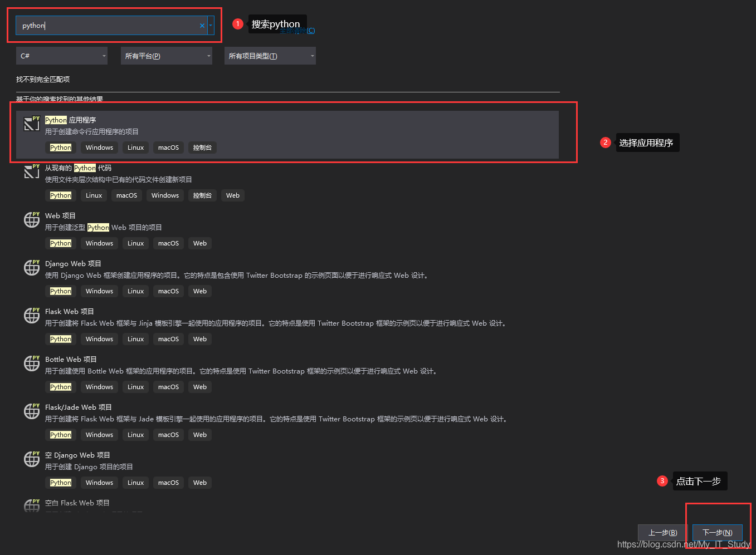This screenshot has height=555, width=756.
Task: Click the 找不到完全匹配项 message
Action: pyautogui.click(x=43, y=80)
